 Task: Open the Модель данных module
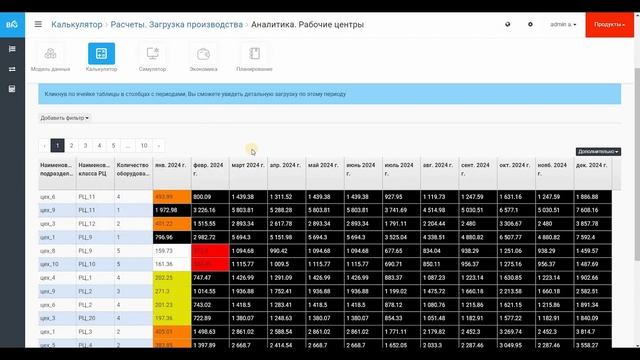tap(51, 58)
